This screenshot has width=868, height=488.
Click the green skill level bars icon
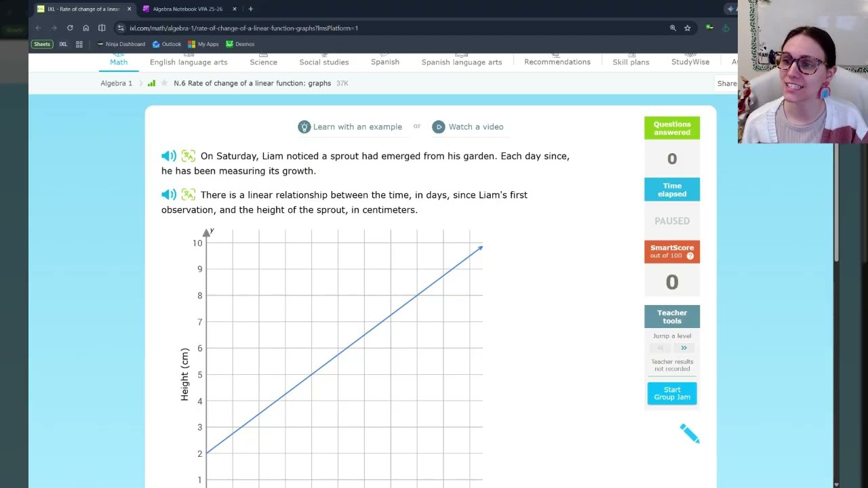coord(151,83)
